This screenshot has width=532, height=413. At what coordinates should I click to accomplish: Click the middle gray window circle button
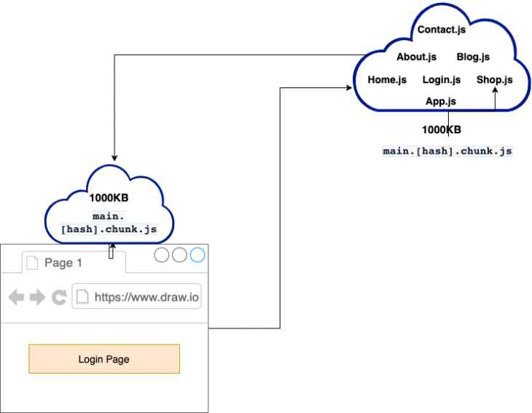click(x=179, y=255)
